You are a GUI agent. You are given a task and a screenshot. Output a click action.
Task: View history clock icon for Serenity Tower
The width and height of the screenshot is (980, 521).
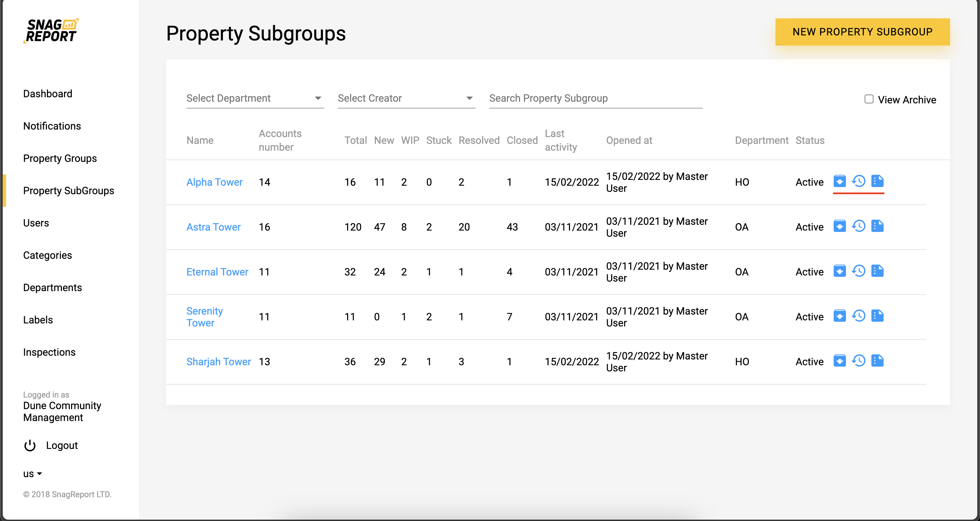point(859,316)
